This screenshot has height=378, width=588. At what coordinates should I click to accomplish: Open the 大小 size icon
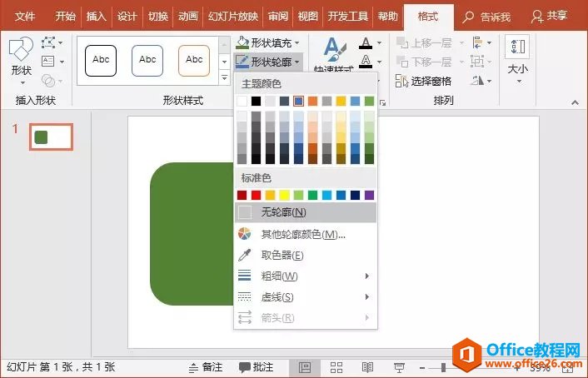(x=517, y=47)
